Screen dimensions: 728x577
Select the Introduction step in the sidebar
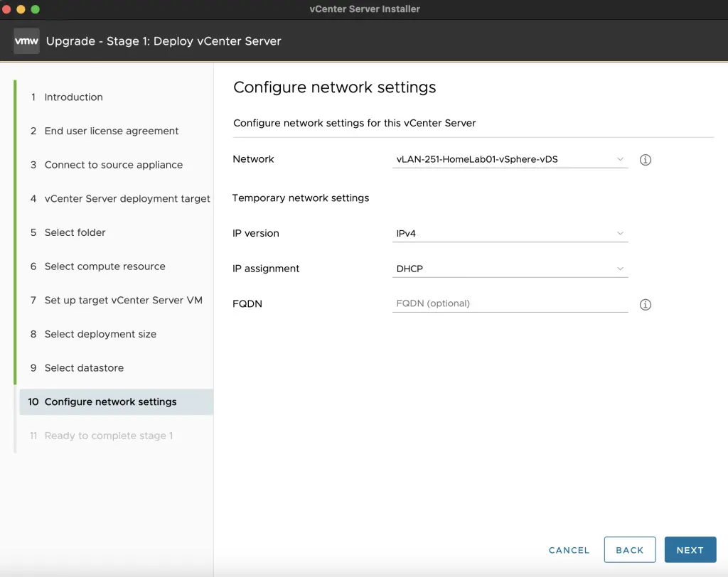click(x=75, y=97)
